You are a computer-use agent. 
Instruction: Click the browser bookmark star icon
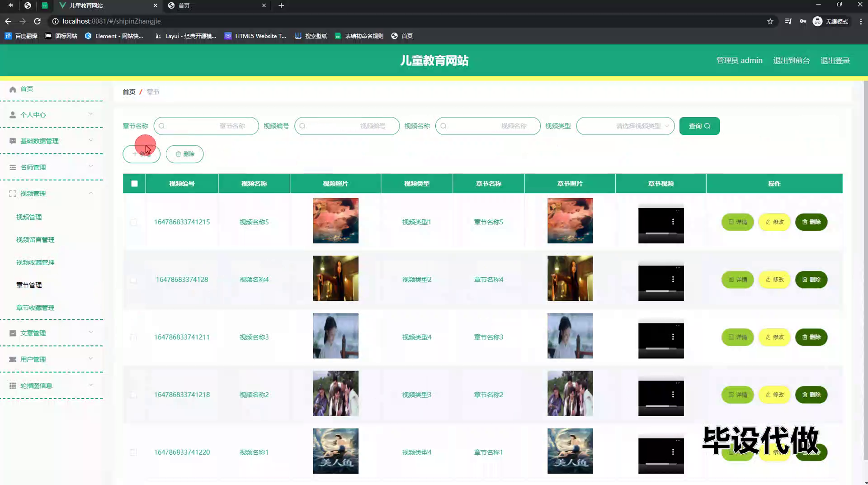[770, 21]
